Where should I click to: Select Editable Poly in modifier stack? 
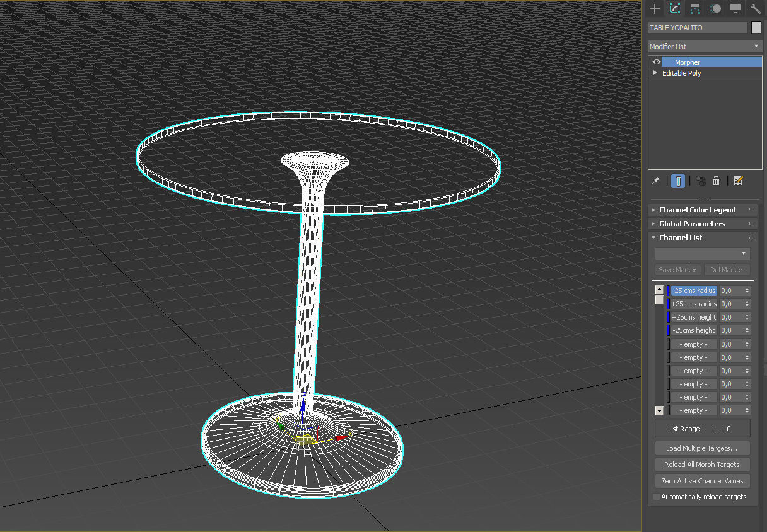pyautogui.click(x=681, y=73)
